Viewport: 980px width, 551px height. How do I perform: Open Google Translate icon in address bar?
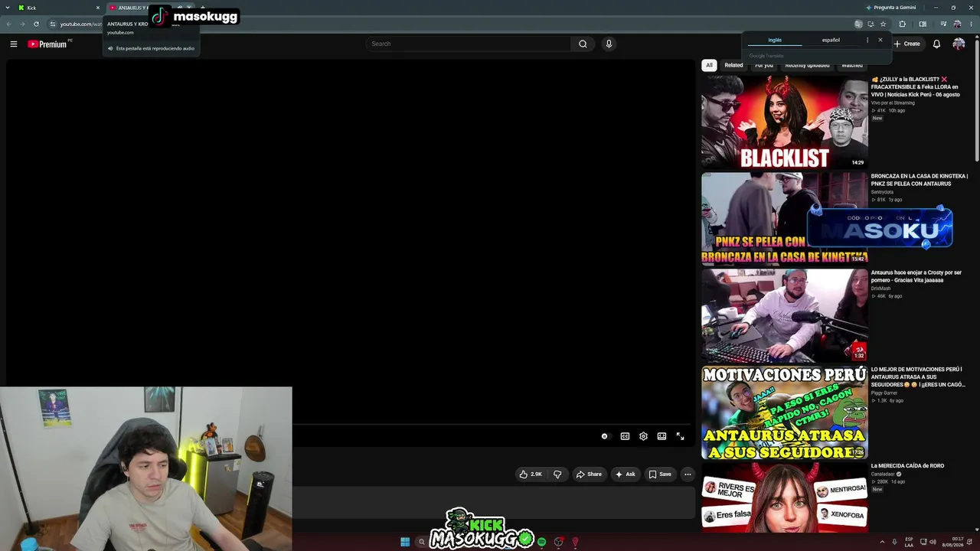click(x=859, y=24)
